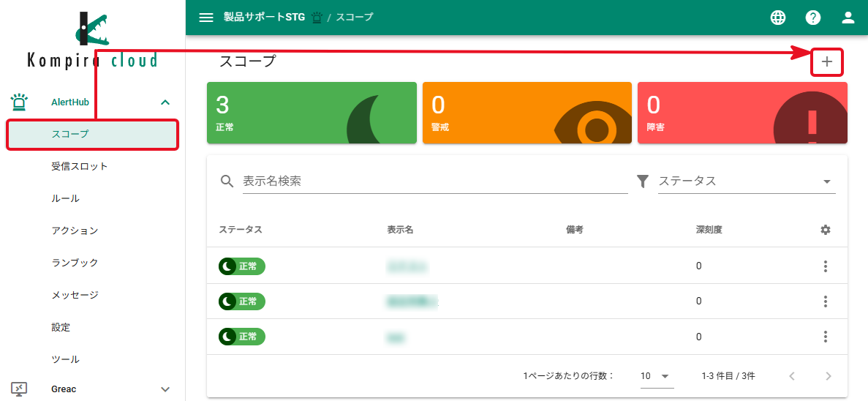Click the AlertHub siren icon in sidebar

click(19, 102)
